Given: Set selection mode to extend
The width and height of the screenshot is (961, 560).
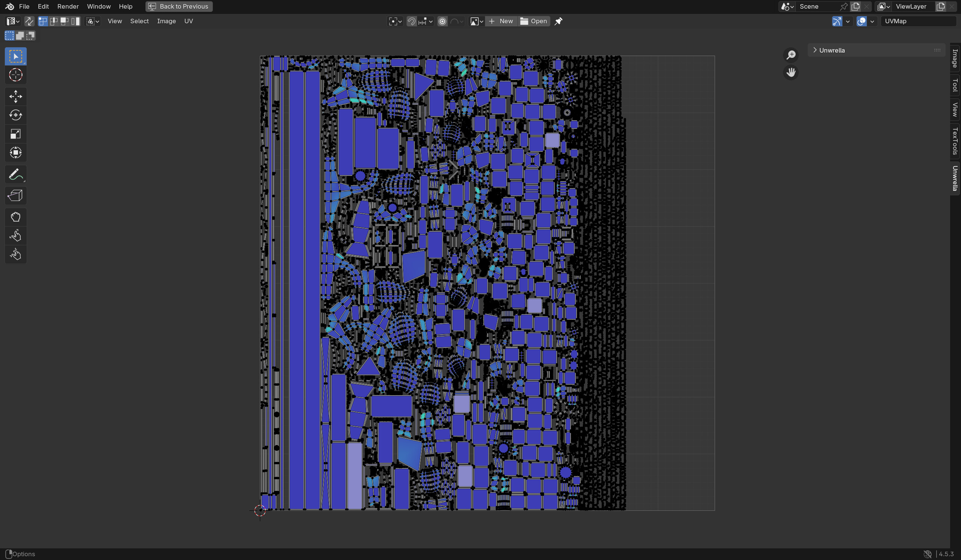Looking at the screenshot, I should click(20, 36).
